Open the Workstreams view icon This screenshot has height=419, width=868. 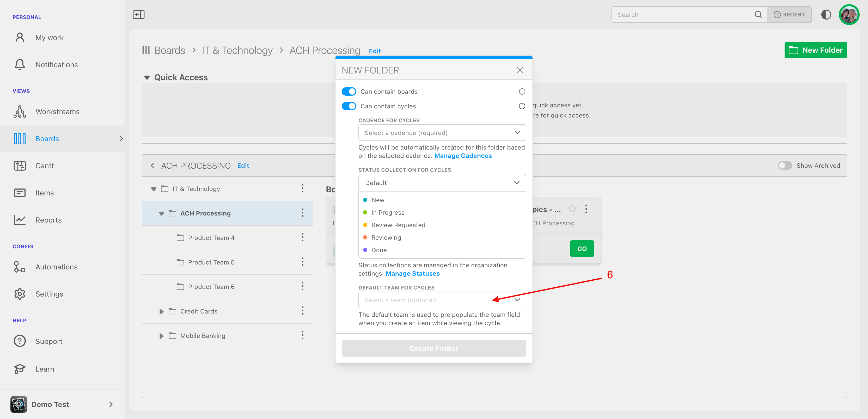coord(20,112)
